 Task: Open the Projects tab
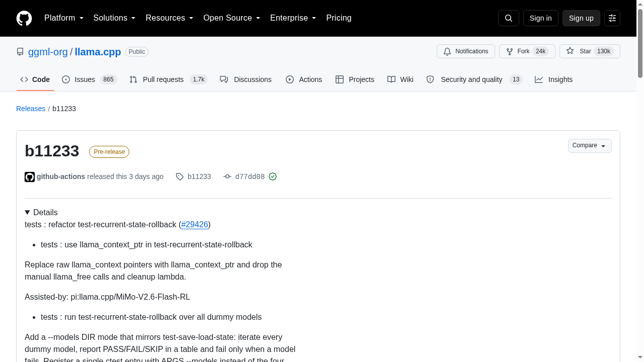pos(355,79)
